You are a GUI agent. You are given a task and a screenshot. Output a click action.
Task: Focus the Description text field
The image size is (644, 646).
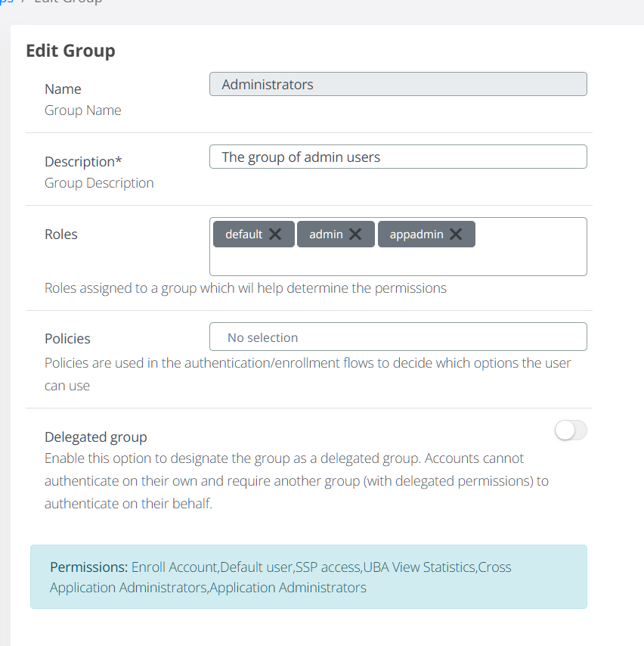point(398,157)
